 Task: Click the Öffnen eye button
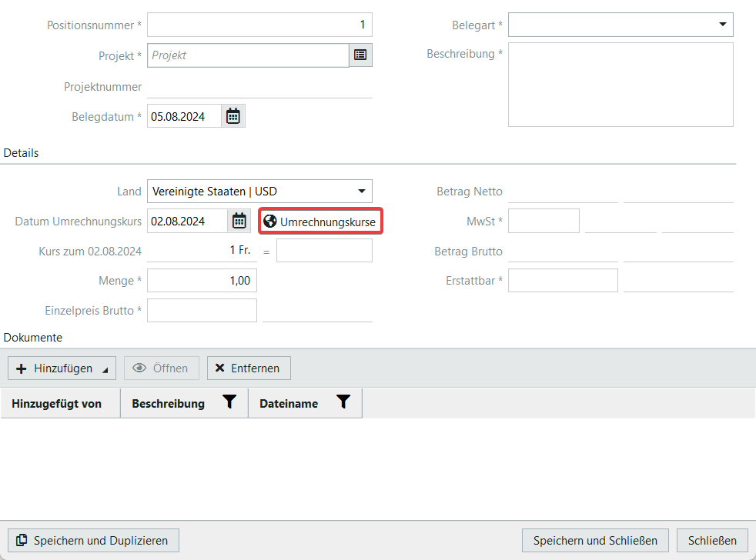(x=161, y=368)
